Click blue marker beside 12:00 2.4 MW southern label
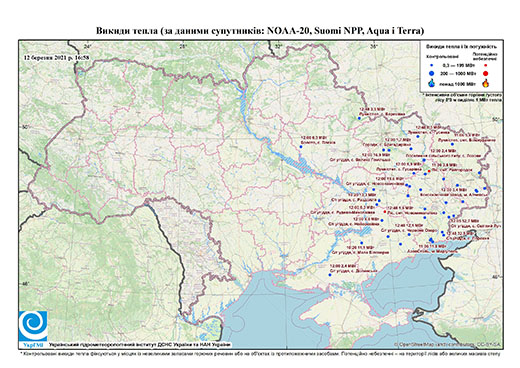This screenshot has width=520, height=368. tap(330, 275)
